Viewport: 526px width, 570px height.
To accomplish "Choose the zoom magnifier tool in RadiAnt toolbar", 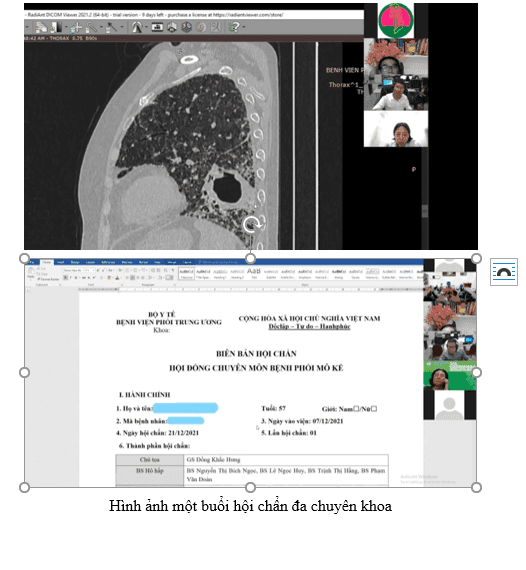I will tap(92, 27).
